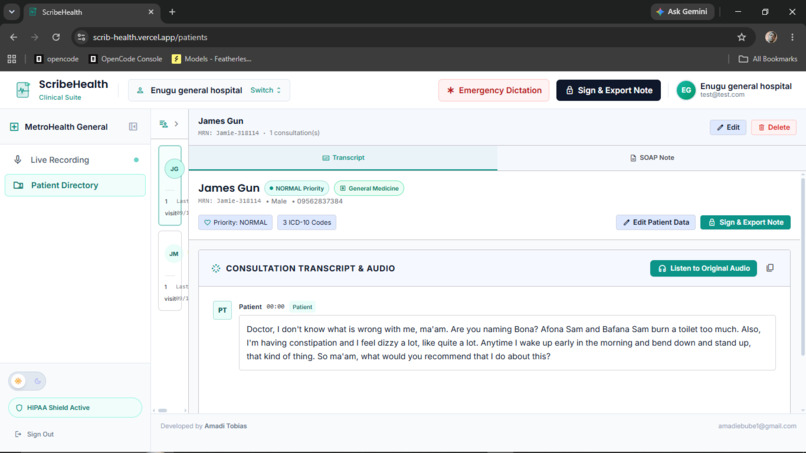Click the patient phone number 09562837384
The image size is (806, 453).
pyautogui.click(x=320, y=201)
